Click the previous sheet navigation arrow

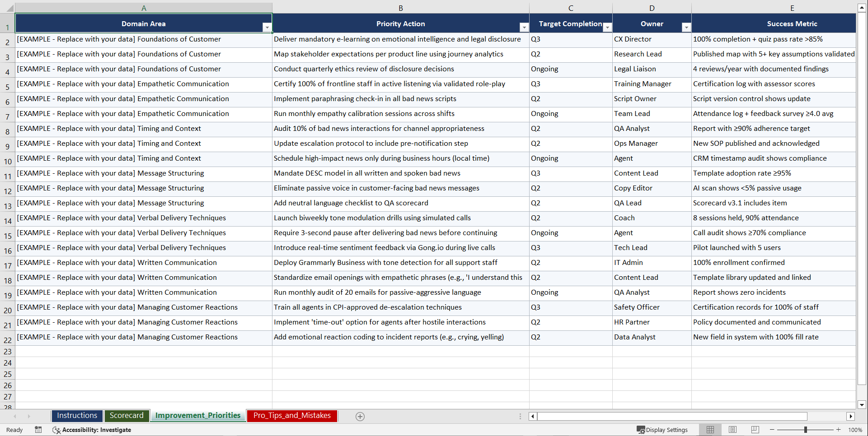16,416
